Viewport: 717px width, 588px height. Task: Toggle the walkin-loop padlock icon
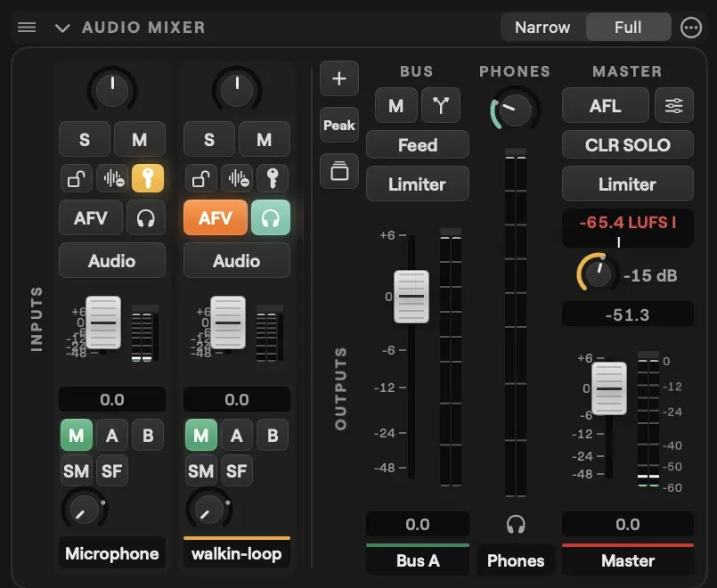[201, 178]
